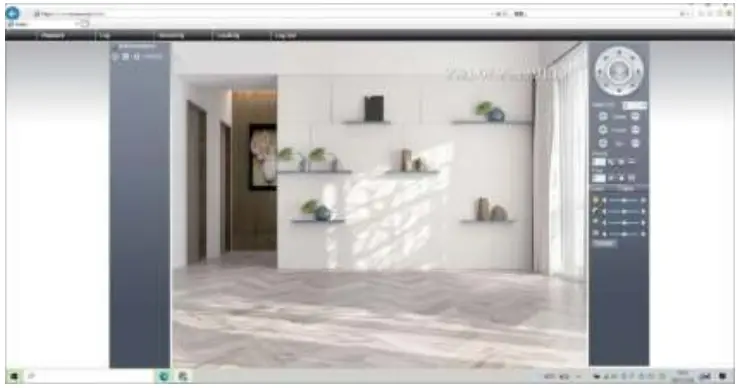Open the Log tab
Image resolution: width=738 pixels, height=388 pixels.
tap(105, 35)
